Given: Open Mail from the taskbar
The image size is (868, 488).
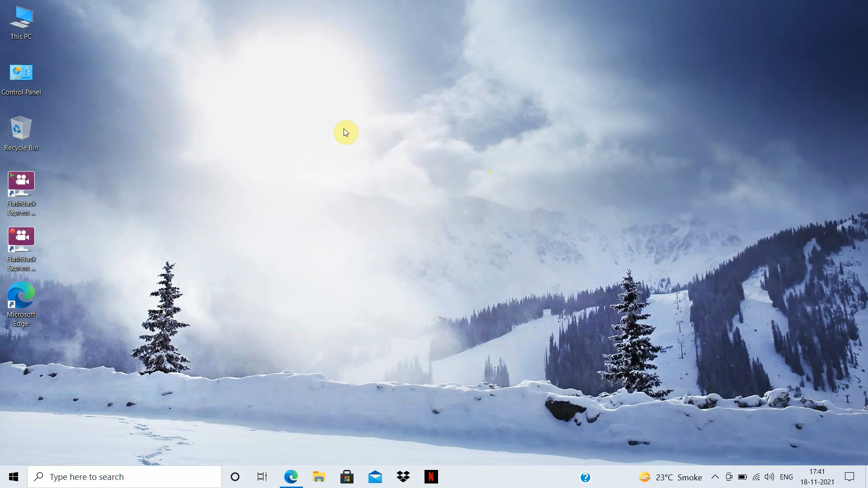Looking at the screenshot, I should pos(375,477).
